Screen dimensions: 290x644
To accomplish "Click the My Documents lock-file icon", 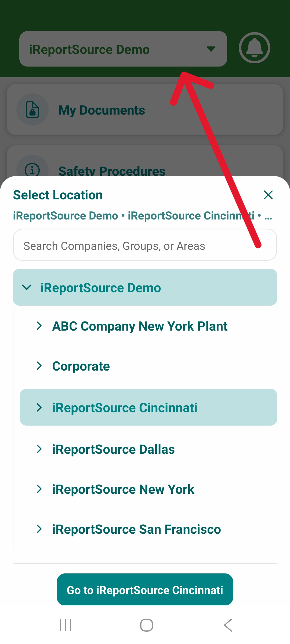I will tap(32, 109).
